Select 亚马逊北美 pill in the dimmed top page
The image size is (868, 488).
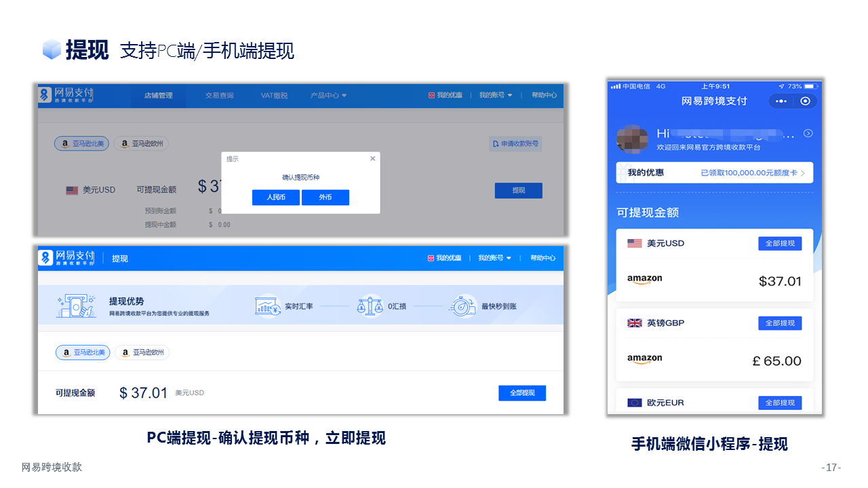(81, 144)
